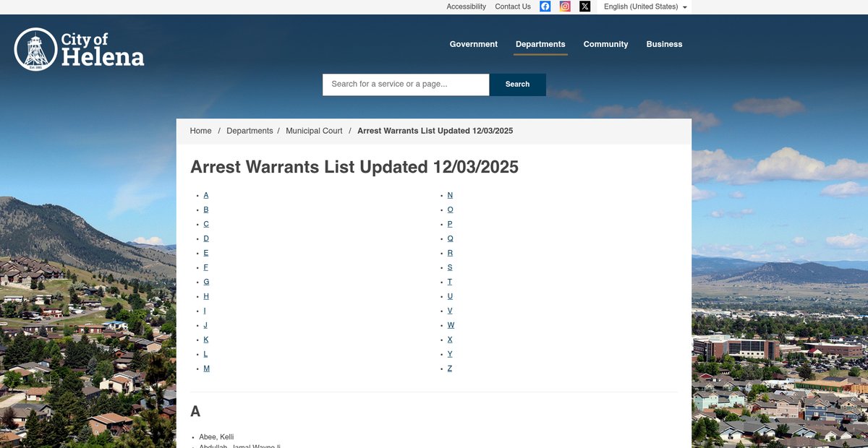868x448 pixels.
Task: Open the Departments menu
Action: click(x=540, y=44)
